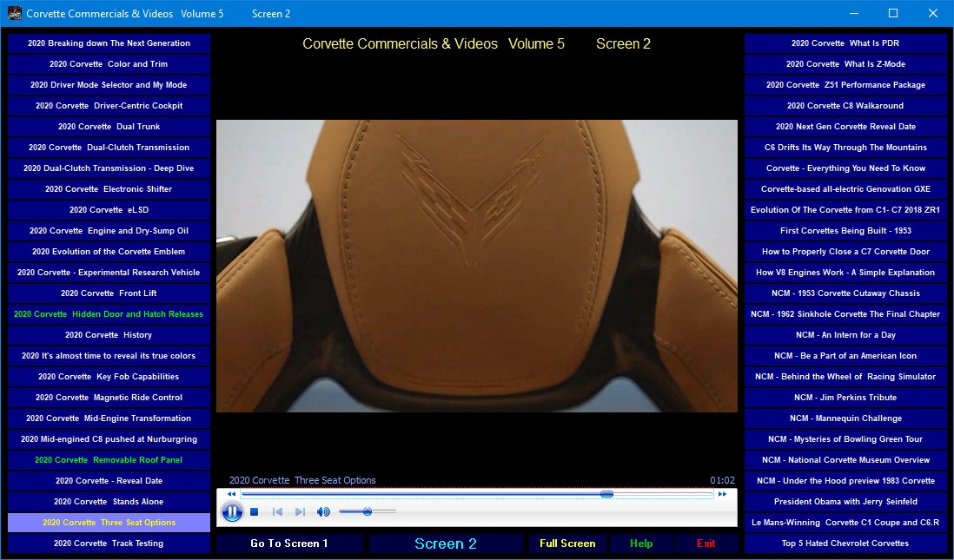Play NCM - Mannequin Challenge

coord(845,418)
